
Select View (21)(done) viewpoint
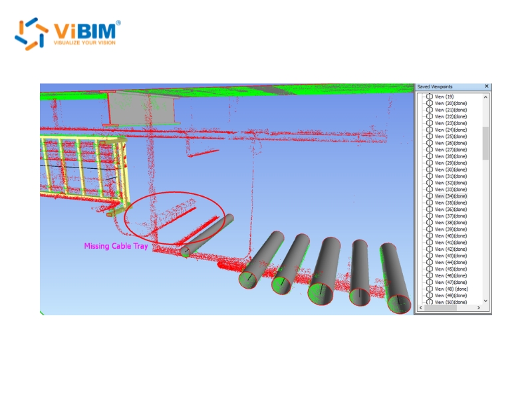click(x=451, y=110)
